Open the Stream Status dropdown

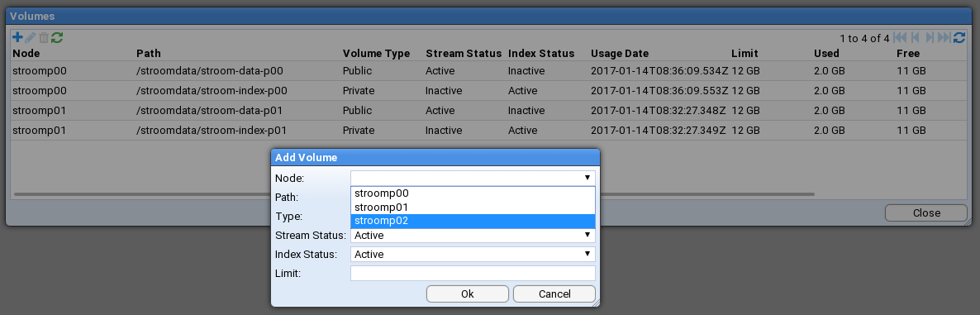coord(473,236)
